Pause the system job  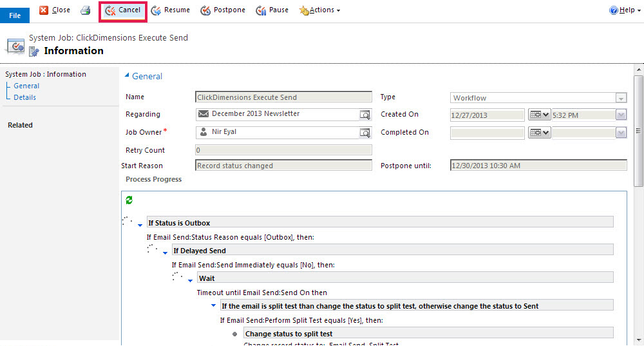click(x=272, y=10)
